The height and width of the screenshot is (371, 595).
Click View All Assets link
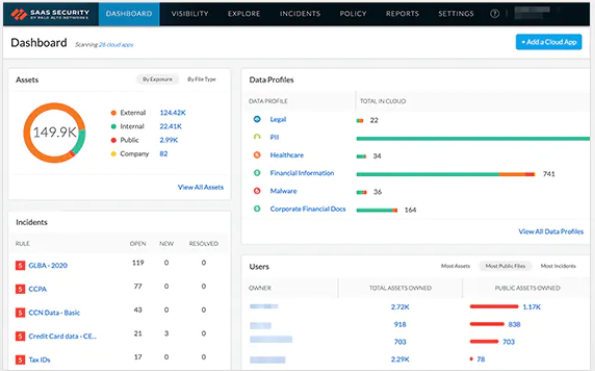201,187
